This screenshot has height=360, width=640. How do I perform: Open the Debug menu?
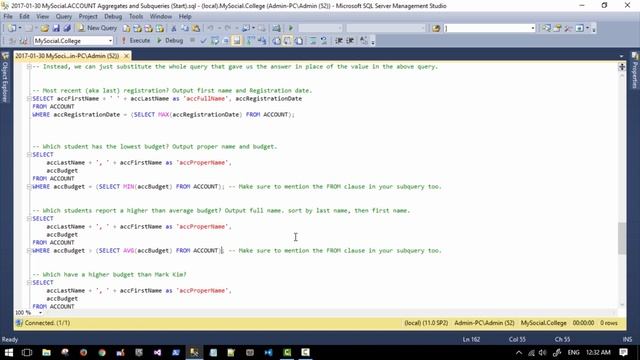113,17
